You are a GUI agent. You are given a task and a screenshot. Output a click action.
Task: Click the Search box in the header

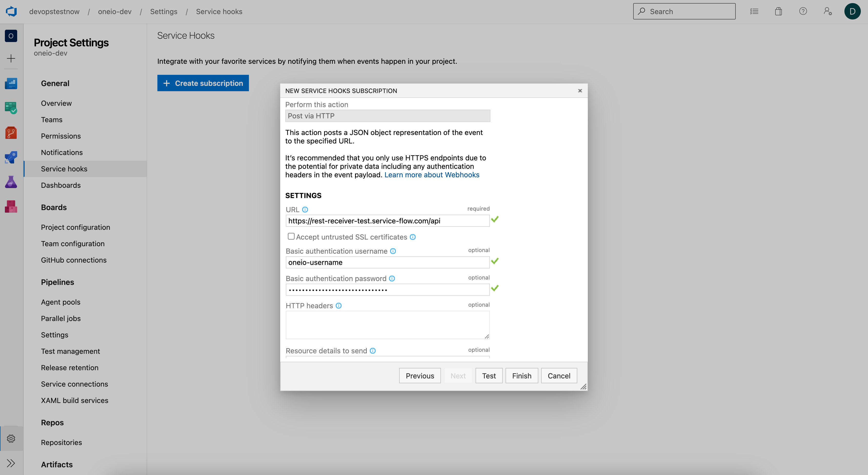pos(684,12)
